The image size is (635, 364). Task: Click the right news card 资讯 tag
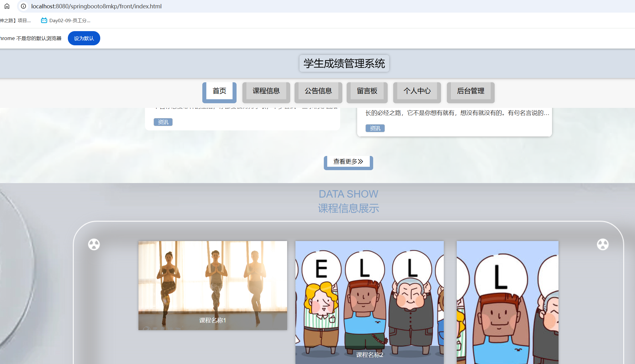(x=375, y=128)
